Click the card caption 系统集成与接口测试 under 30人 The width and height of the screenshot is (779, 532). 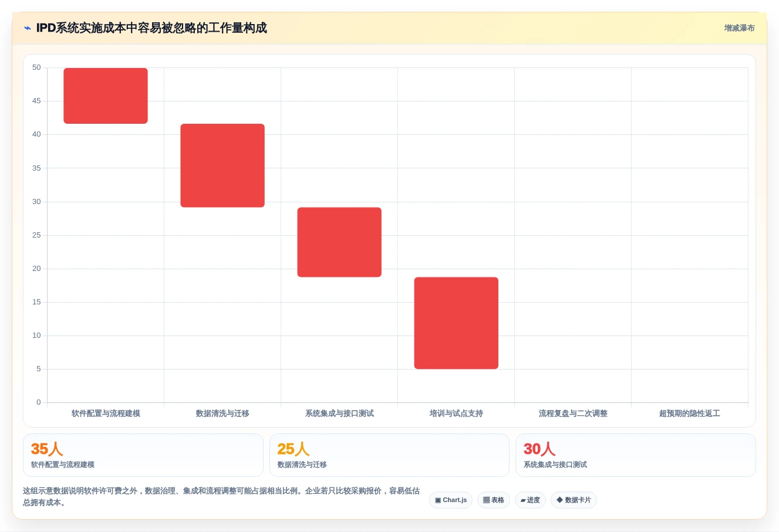(x=555, y=465)
